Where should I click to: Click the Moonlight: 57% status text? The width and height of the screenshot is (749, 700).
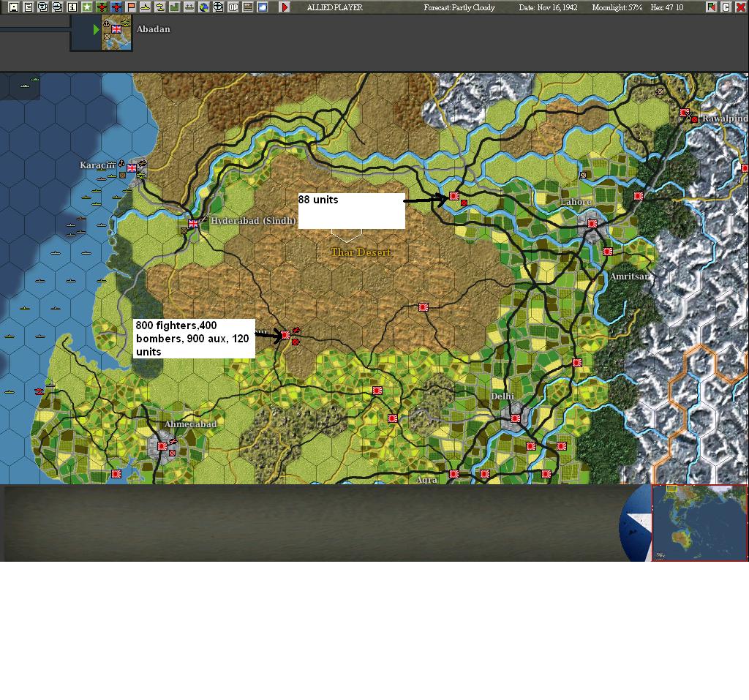point(617,7)
